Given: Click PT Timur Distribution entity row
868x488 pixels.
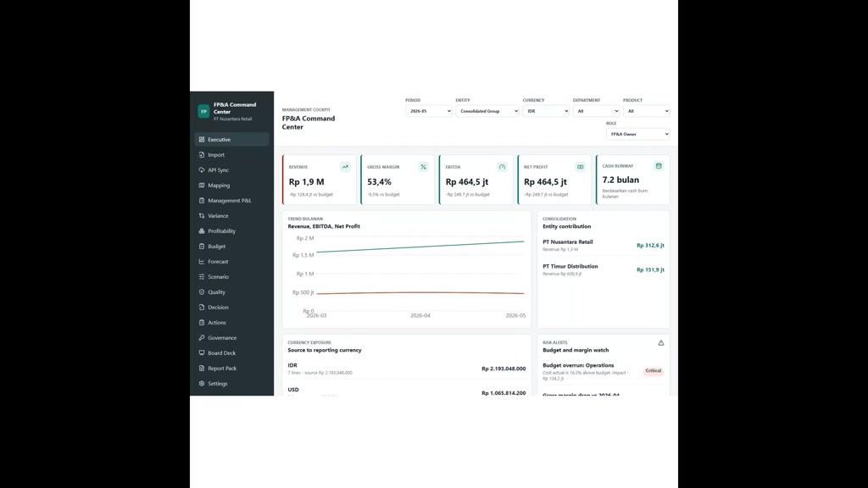Looking at the screenshot, I should coord(604,269).
